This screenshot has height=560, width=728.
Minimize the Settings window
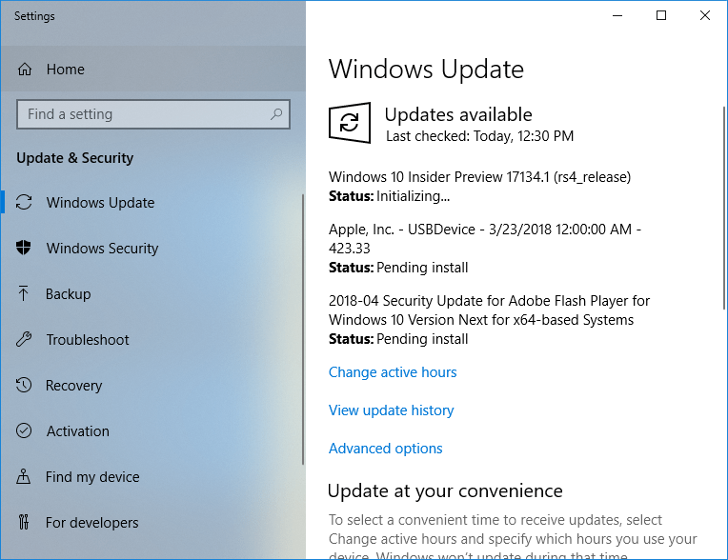(x=617, y=16)
